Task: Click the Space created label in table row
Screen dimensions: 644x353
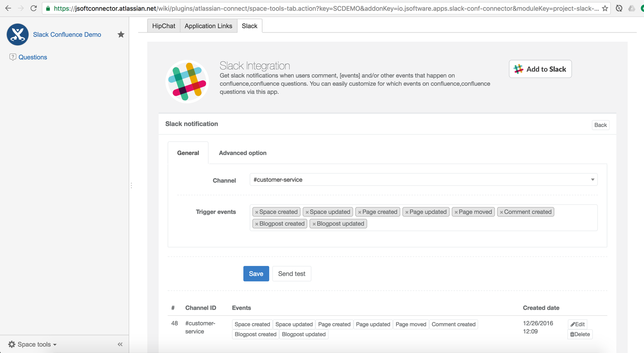Action: tap(252, 324)
